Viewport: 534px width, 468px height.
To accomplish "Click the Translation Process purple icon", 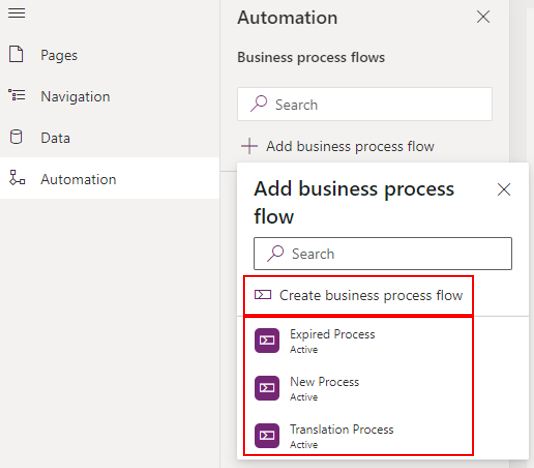I will [267, 436].
